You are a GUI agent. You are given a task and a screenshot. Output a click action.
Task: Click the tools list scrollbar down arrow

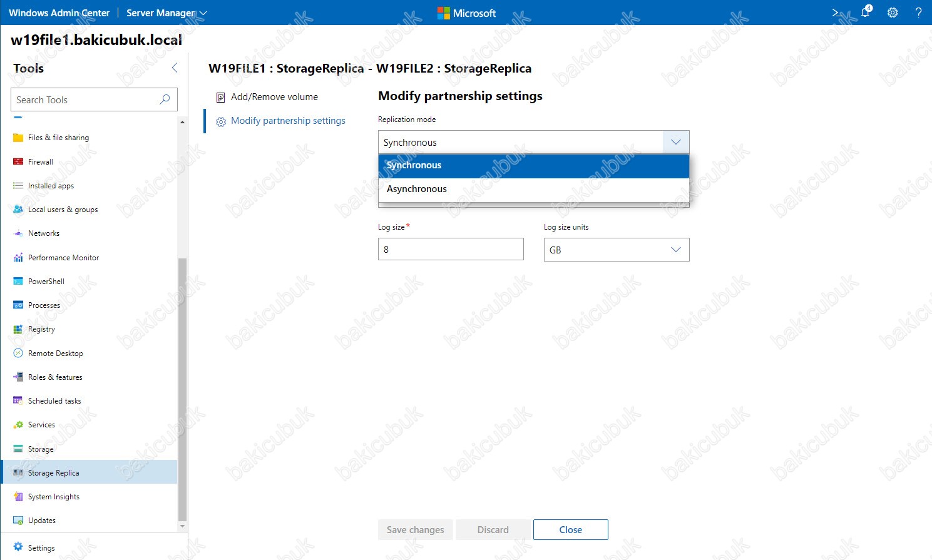click(183, 527)
